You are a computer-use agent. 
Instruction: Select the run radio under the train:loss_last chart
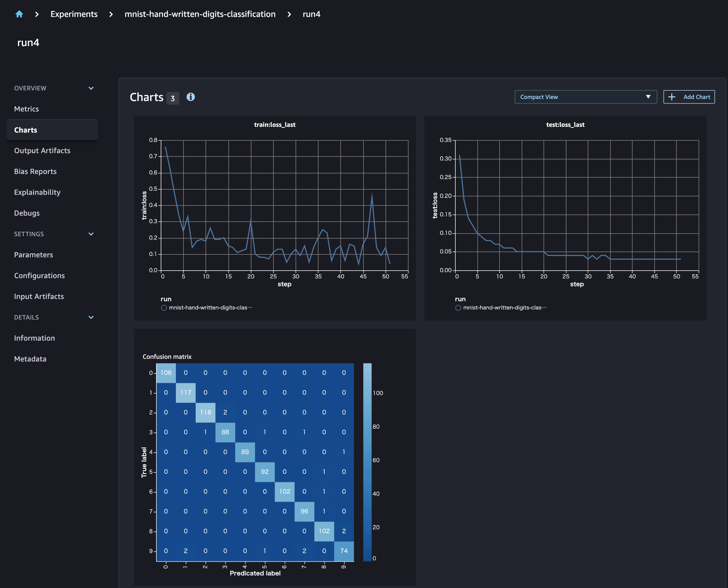164,308
